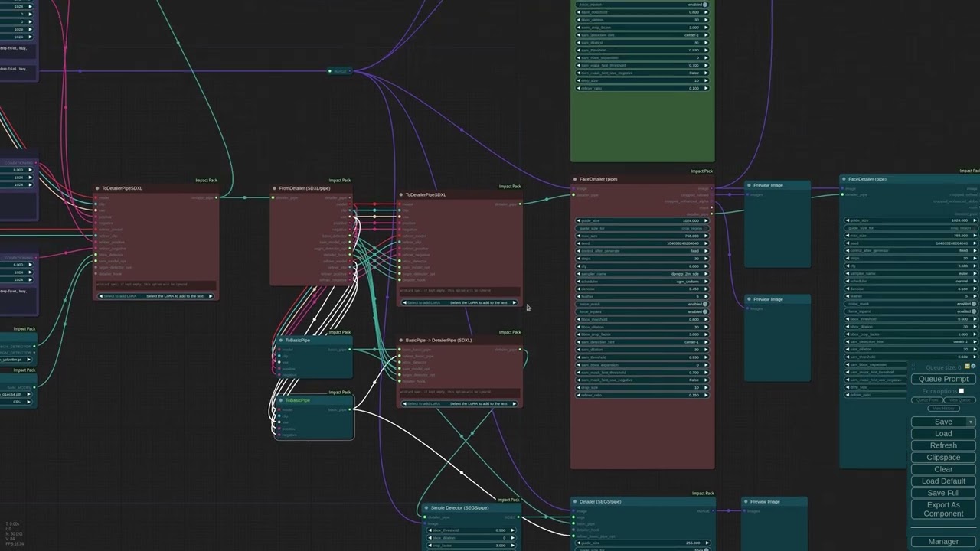Open the Manager button
The width and height of the screenshot is (980, 551).
[x=943, y=542]
